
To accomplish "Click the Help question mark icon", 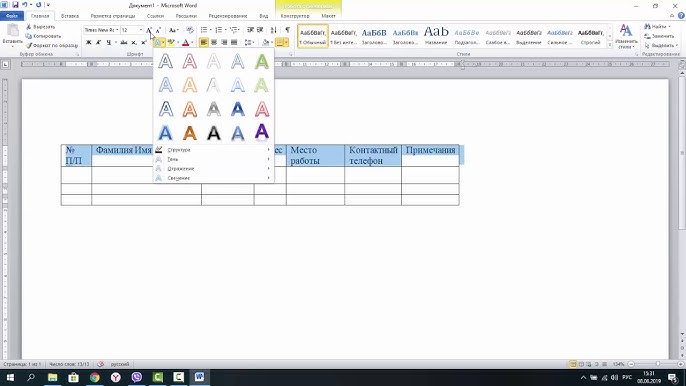I will pyautogui.click(x=681, y=16).
